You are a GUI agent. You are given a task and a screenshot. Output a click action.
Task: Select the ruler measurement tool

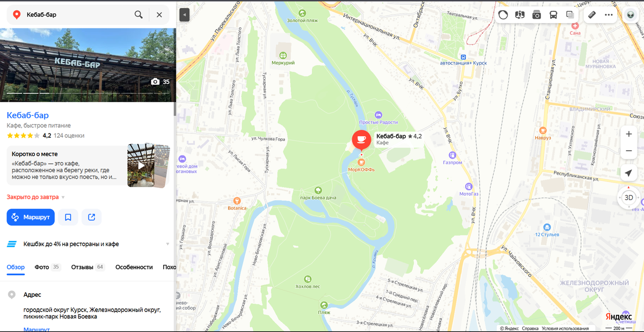pos(592,15)
